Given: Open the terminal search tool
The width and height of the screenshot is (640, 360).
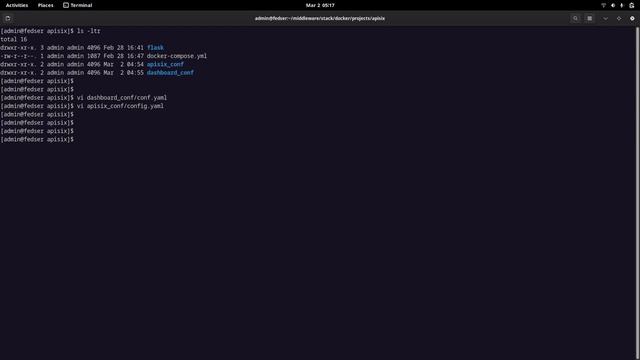Looking at the screenshot, I should click(x=576, y=18).
